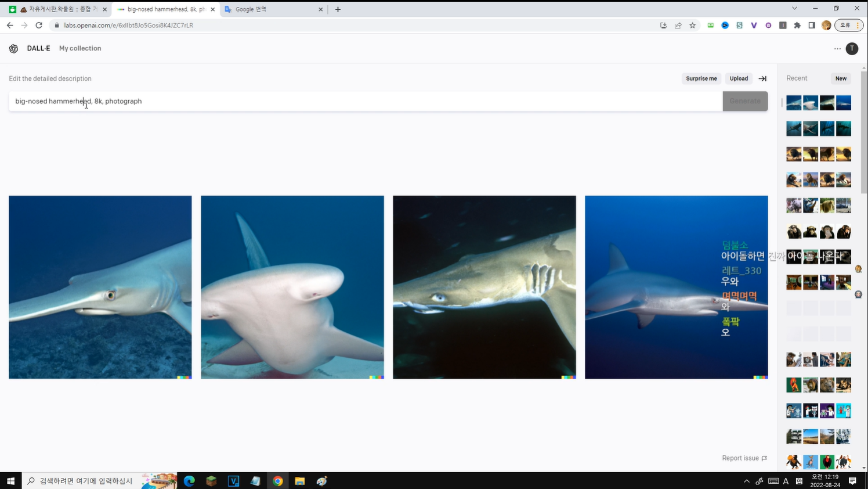Select the second generated hammerhead image
The width and height of the screenshot is (868, 489).
tap(292, 287)
